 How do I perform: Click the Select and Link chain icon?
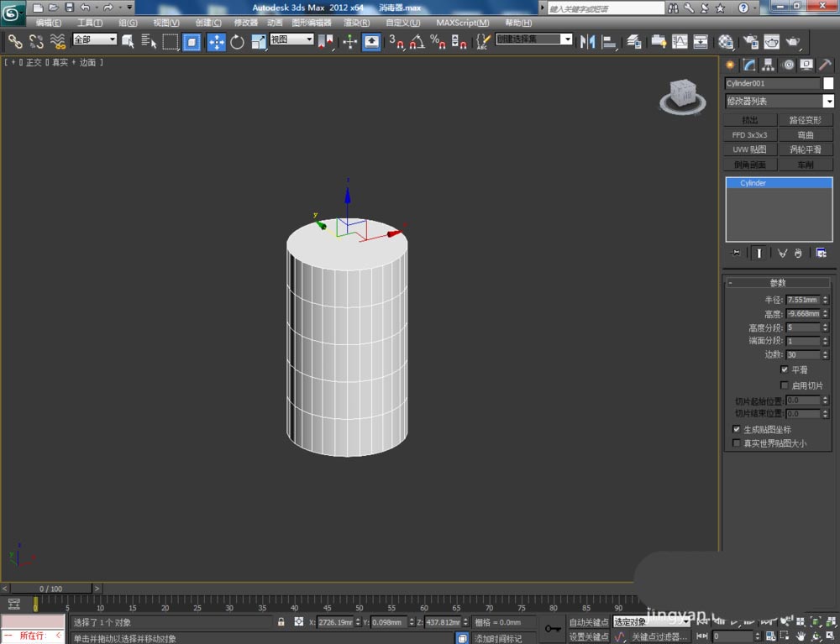pyautogui.click(x=15, y=41)
